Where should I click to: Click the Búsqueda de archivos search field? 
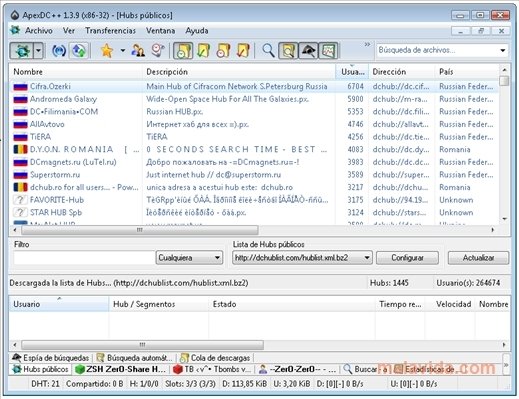tap(437, 50)
